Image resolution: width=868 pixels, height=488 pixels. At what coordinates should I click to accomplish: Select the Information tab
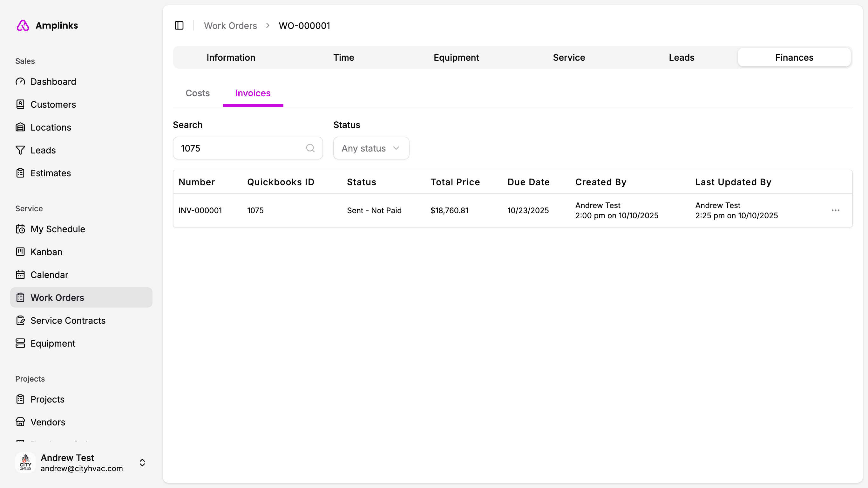click(x=230, y=58)
